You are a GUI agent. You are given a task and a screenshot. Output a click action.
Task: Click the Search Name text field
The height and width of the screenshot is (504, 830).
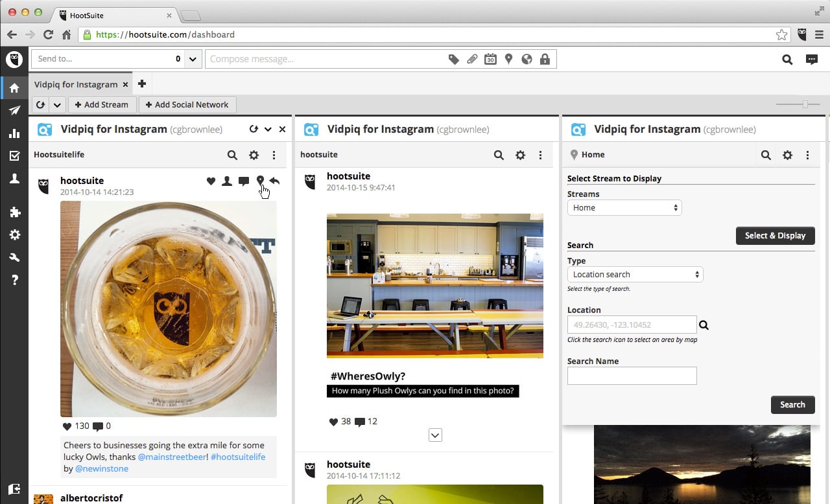[x=632, y=376]
